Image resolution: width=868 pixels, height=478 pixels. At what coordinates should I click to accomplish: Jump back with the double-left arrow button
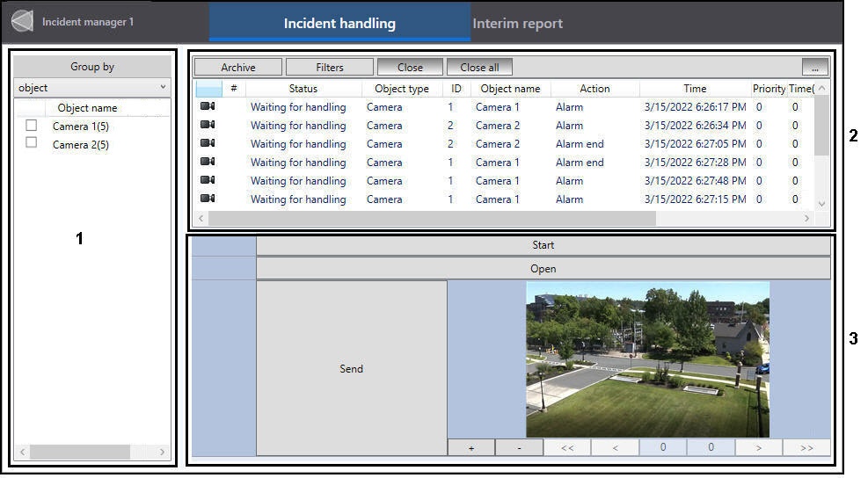(x=567, y=447)
